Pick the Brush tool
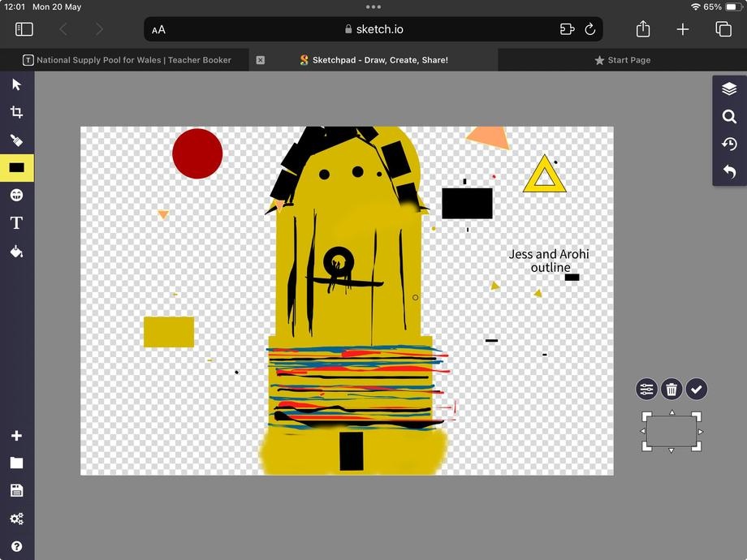Screen dimensions: 747x560 pyautogui.click(x=17, y=140)
